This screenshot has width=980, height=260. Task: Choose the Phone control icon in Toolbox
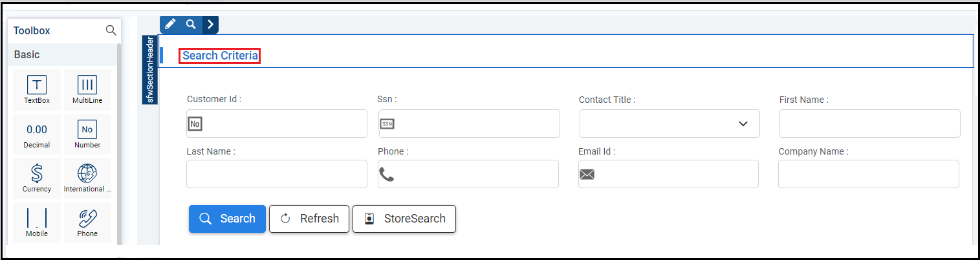pyautogui.click(x=87, y=222)
